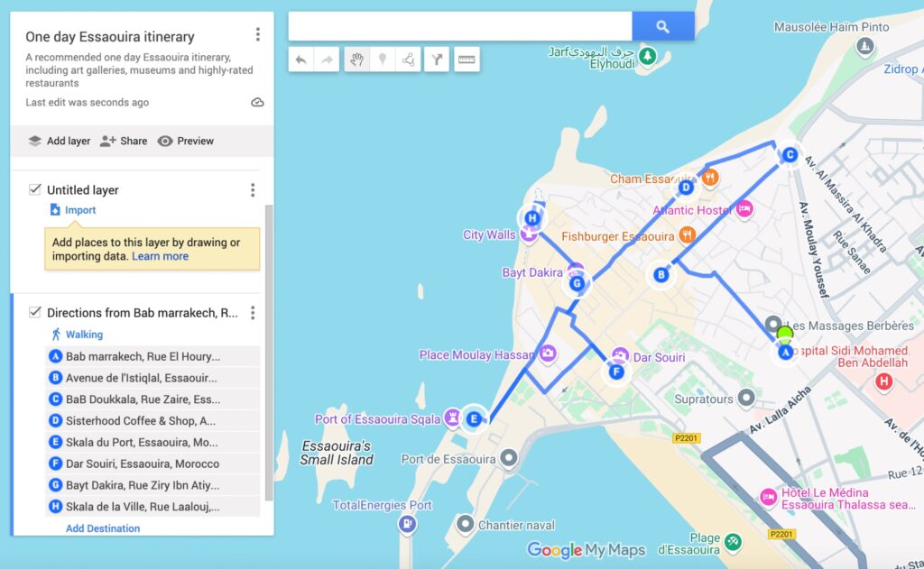Select the hand pan tool
This screenshot has width=924, height=569.
pos(356,60)
